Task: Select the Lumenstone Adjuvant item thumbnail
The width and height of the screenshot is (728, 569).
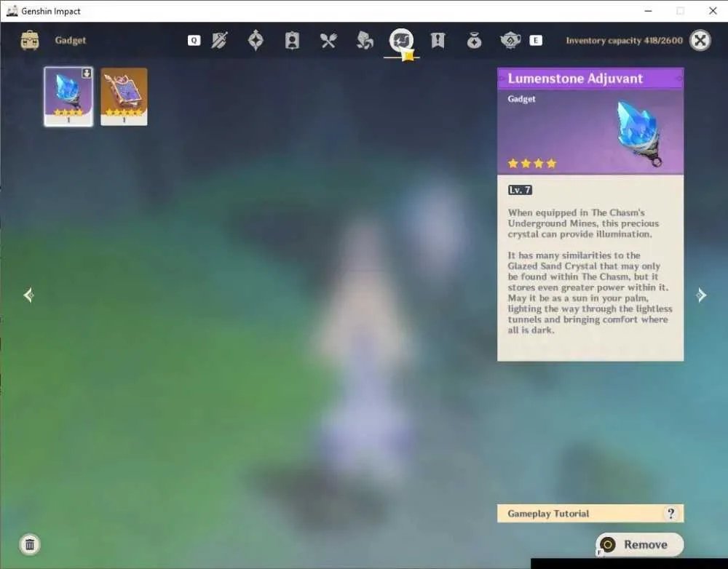Action: 68,97
